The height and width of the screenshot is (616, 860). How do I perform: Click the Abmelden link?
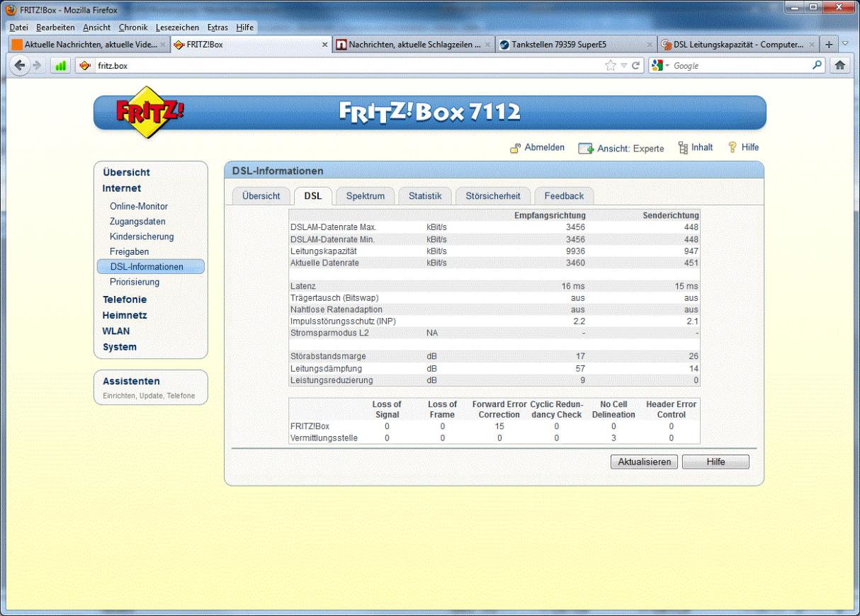click(x=545, y=147)
